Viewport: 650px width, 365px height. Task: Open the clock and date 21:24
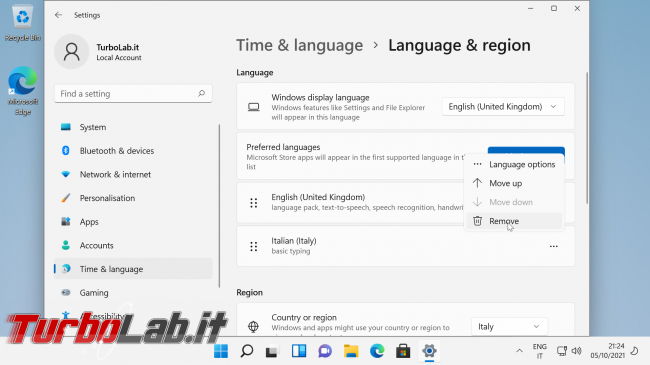607,351
